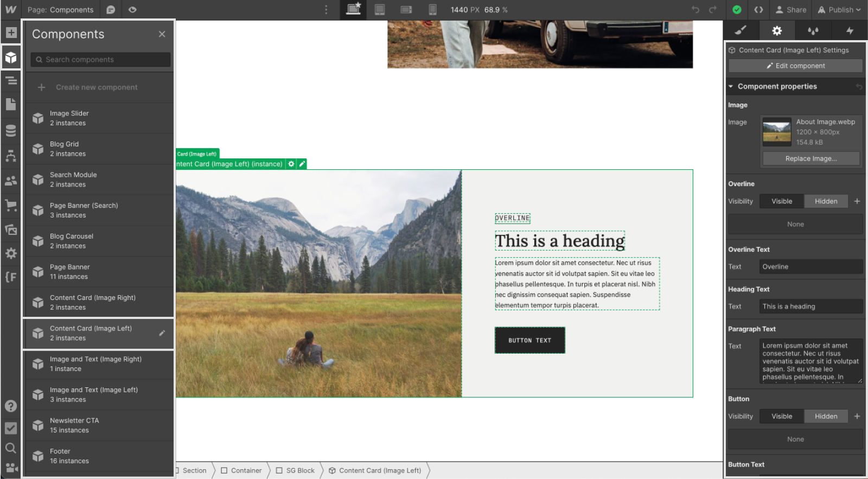Open the CMS Collections icon
The image size is (868, 479).
click(11, 131)
